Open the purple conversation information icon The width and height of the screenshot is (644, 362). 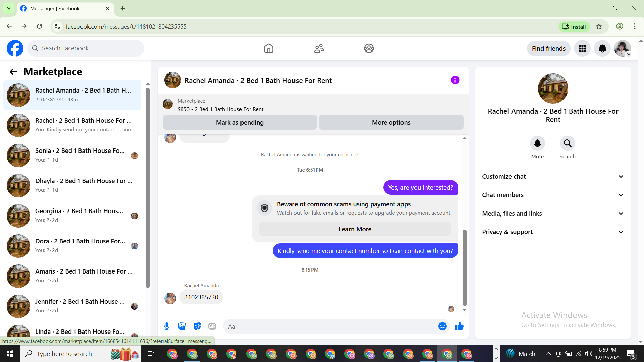[455, 80]
